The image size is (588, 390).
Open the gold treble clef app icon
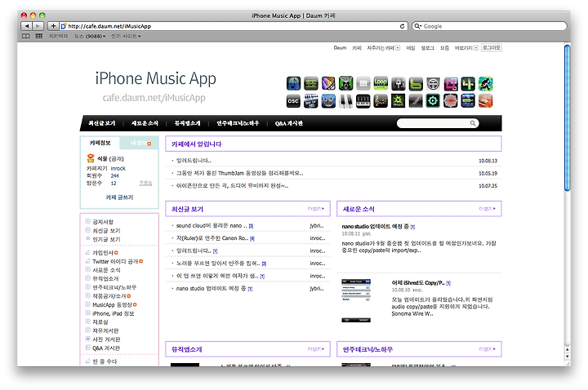(x=381, y=101)
